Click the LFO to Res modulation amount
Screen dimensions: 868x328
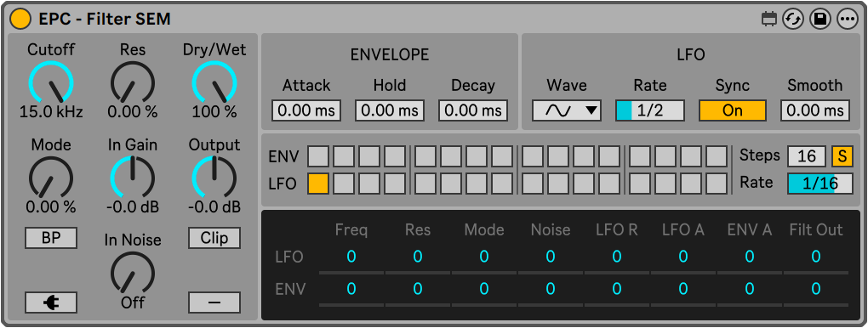(417, 257)
